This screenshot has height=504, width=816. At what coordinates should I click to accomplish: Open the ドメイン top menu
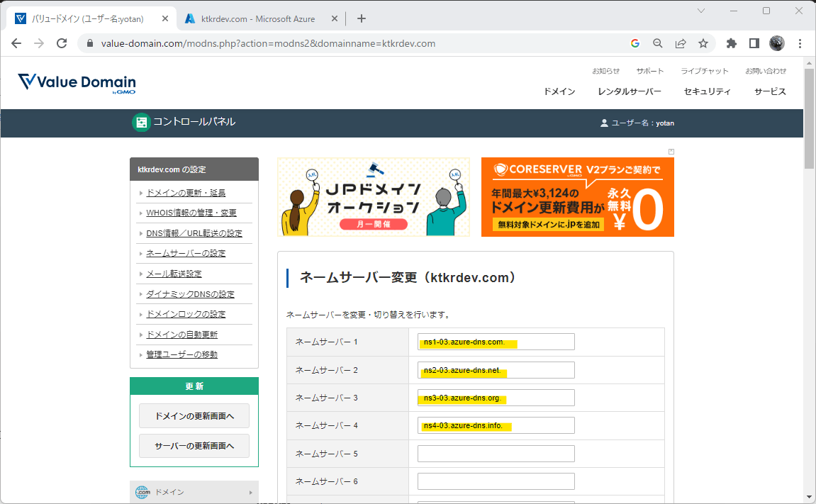pos(559,91)
